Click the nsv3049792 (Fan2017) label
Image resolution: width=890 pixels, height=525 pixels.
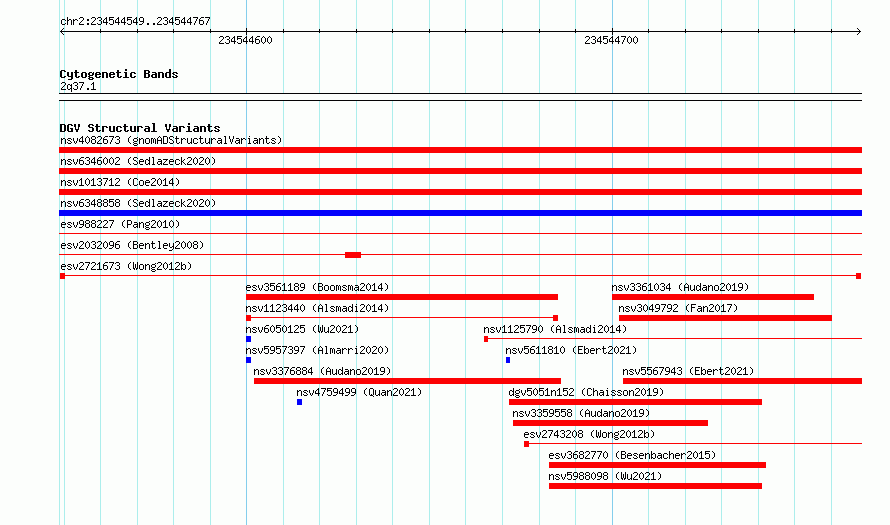point(678,308)
